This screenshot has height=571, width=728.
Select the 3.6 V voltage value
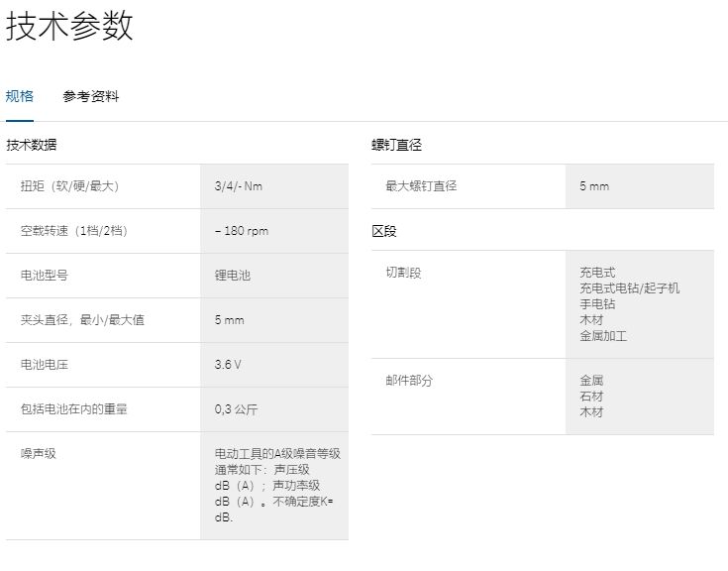coord(228,365)
